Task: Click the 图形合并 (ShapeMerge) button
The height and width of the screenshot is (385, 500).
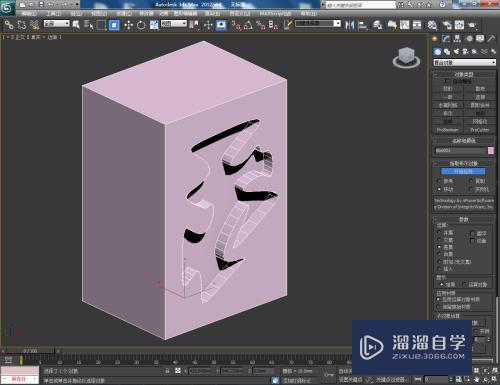Action: pos(480,105)
